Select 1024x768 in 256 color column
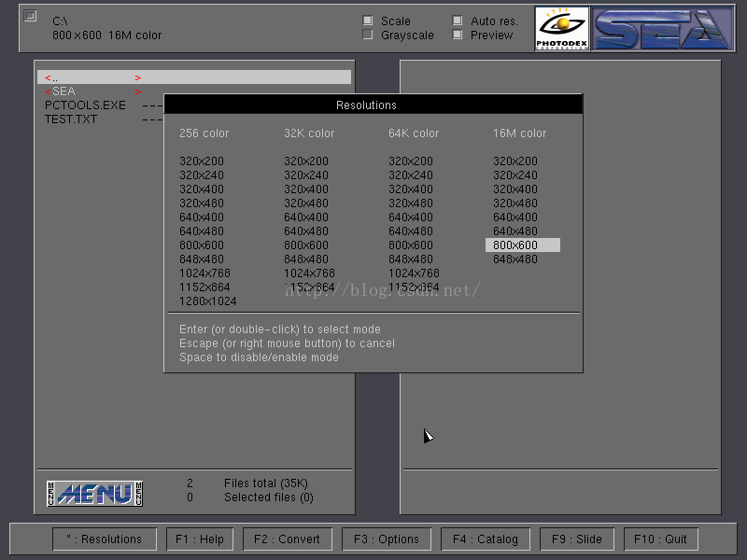This screenshot has height=560, width=747. pyautogui.click(x=204, y=273)
